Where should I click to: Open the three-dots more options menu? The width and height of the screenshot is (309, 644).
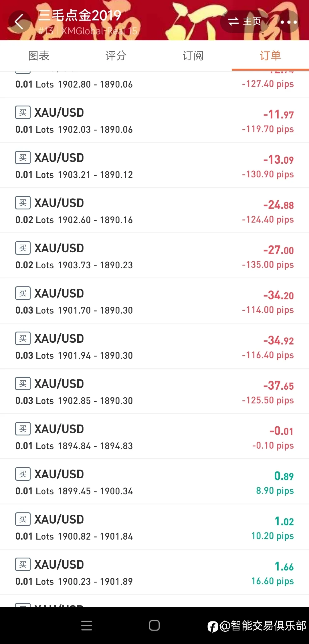(288, 22)
